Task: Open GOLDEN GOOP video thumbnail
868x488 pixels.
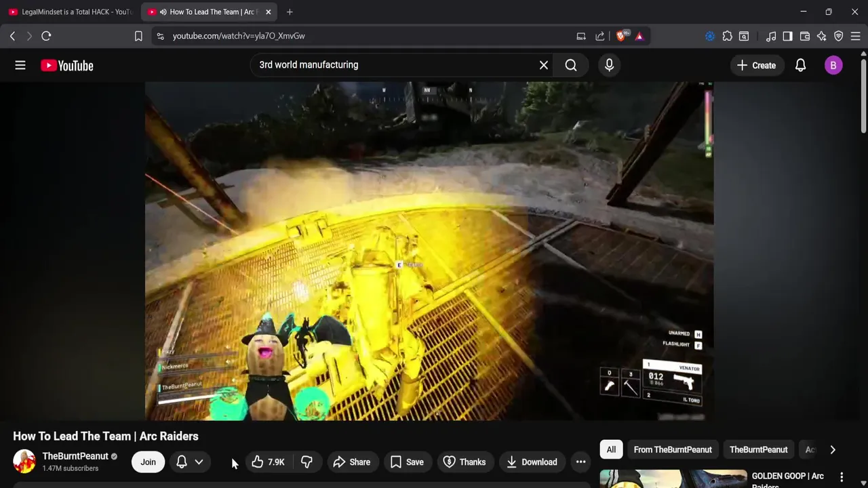Action: (x=673, y=479)
